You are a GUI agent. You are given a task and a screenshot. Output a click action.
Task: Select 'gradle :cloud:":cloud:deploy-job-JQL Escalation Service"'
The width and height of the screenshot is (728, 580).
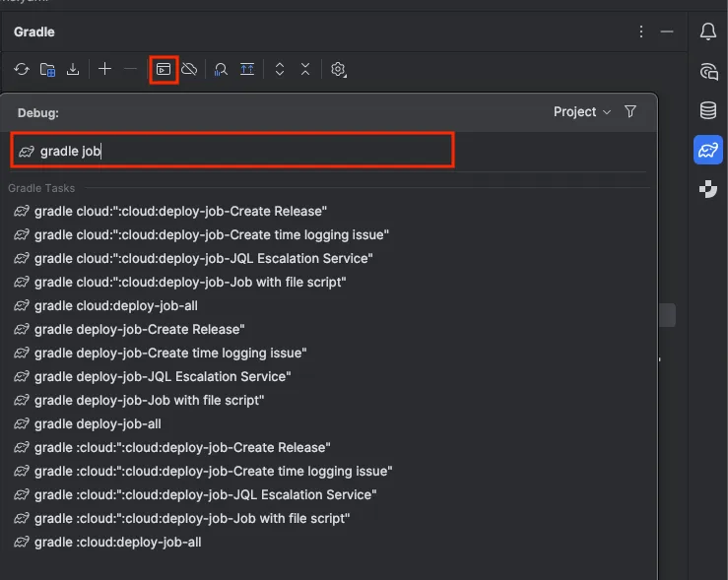tap(329, 495)
